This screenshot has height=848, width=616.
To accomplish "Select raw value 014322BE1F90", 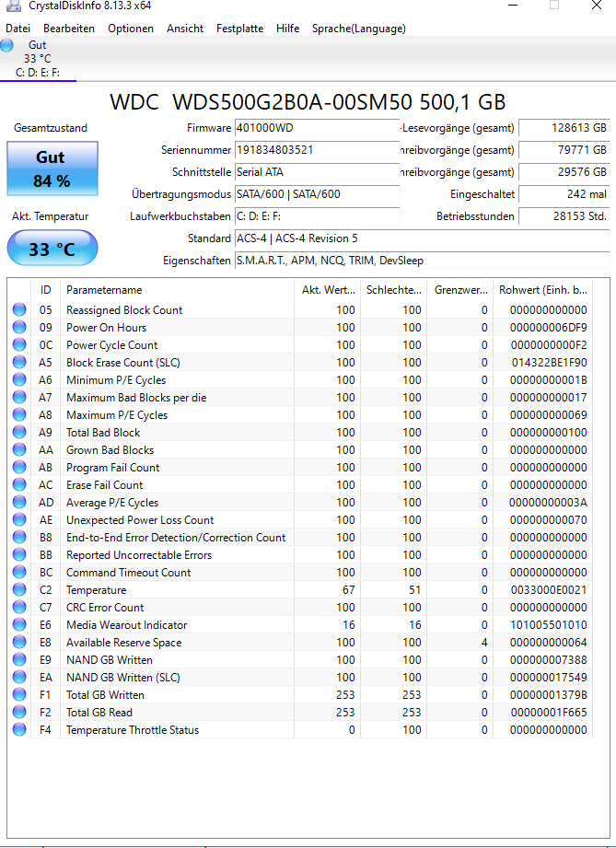I will (x=549, y=363).
